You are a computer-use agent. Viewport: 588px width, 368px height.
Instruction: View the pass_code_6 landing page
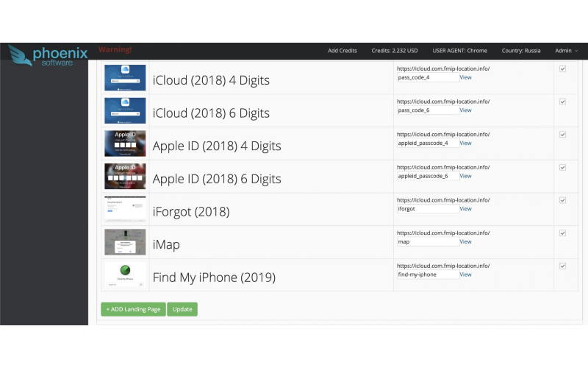[x=465, y=110]
